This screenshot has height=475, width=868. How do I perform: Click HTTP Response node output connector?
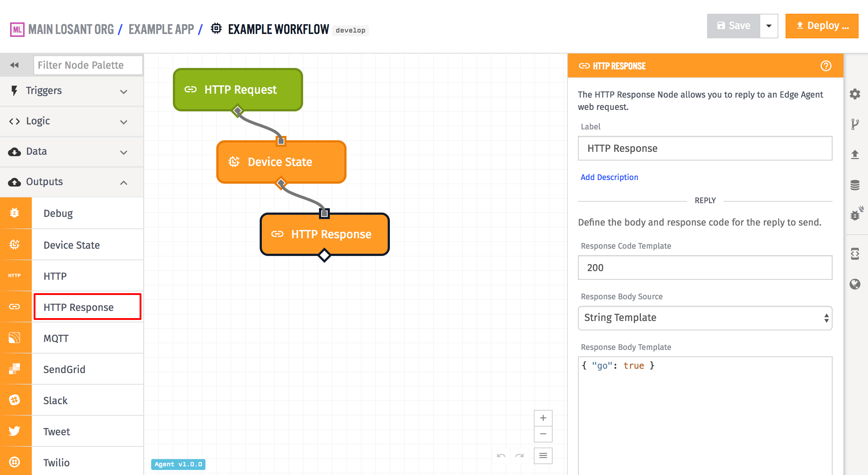[x=324, y=255]
